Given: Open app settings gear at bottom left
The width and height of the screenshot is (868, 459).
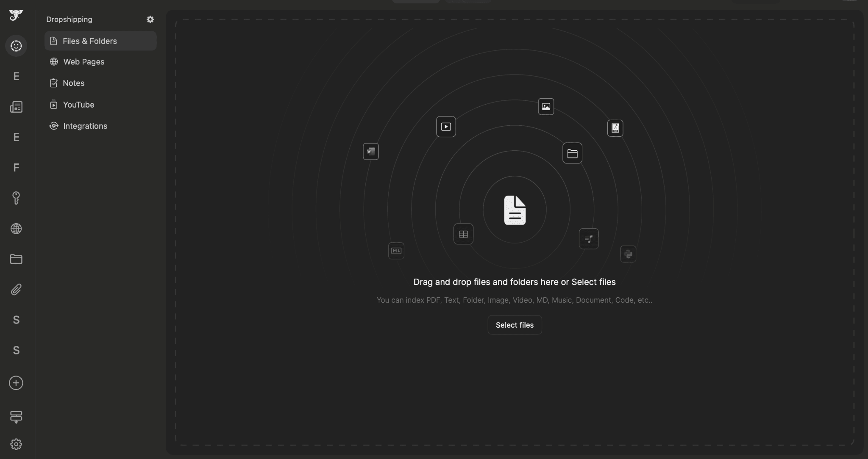Looking at the screenshot, I should (x=16, y=444).
